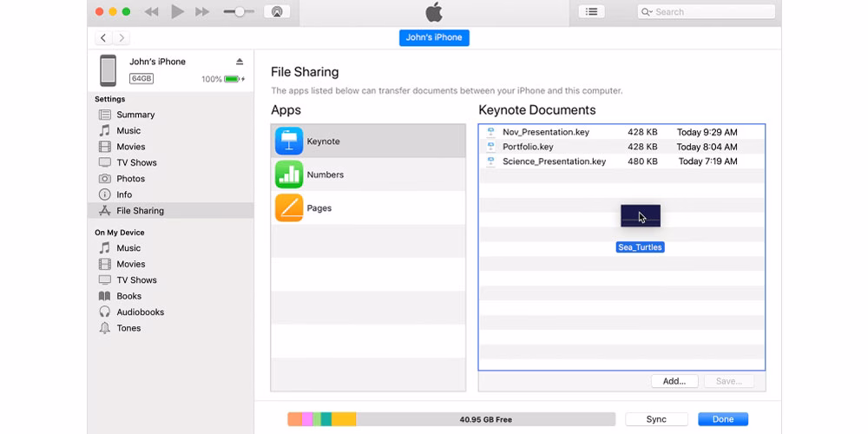
Task: Click the Today 8:04 AM date cell
Action: pos(707,147)
